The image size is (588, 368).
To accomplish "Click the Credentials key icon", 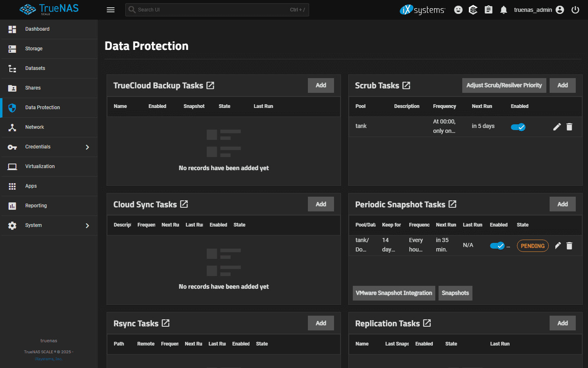I will pos(12,147).
